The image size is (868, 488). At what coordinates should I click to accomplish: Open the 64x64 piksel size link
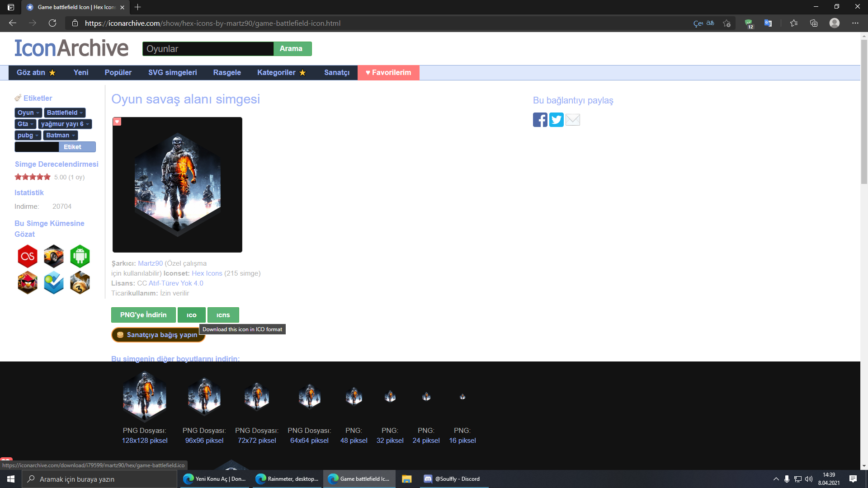click(x=309, y=441)
